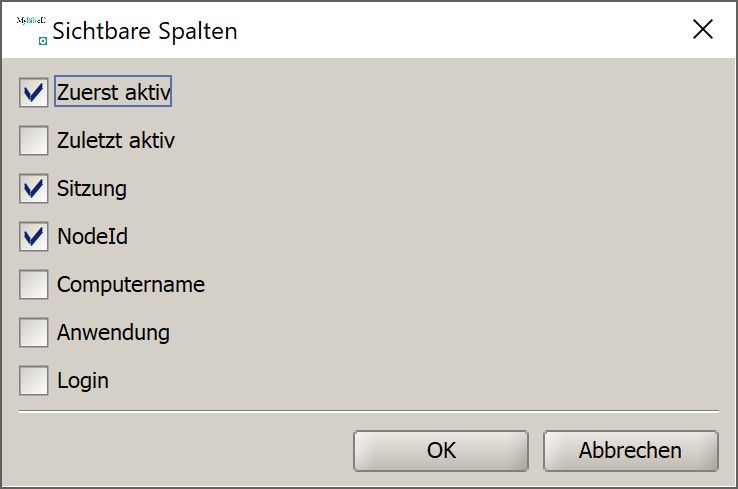Viewport: 738px width, 489px height.
Task: Confirm the column selection with OK
Action: click(441, 450)
